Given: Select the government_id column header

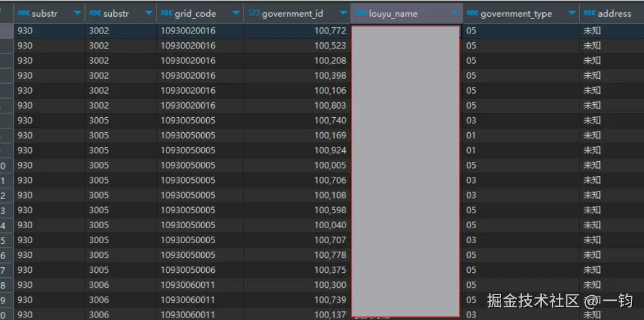Looking at the screenshot, I should pyautogui.click(x=297, y=13).
